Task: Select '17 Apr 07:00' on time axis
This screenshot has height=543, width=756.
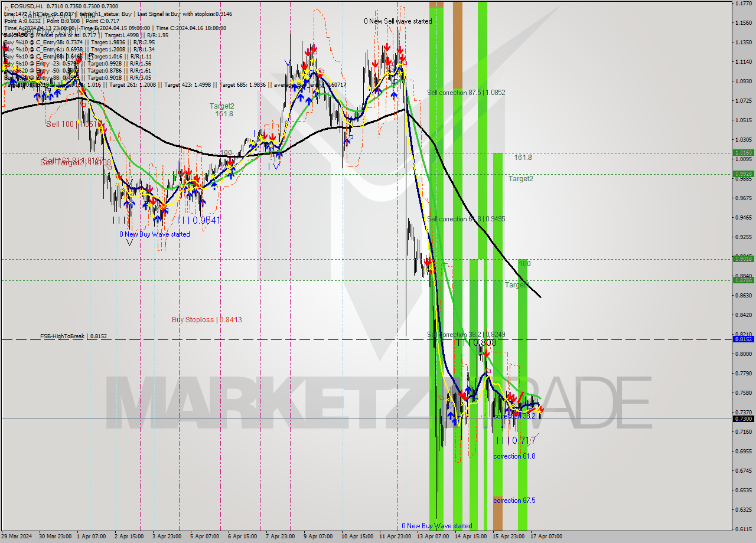Action: tap(546, 537)
